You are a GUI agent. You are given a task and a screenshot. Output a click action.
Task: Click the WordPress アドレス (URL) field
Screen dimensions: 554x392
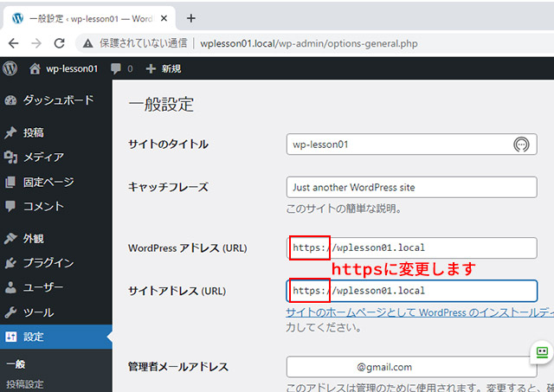[x=412, y=247]
